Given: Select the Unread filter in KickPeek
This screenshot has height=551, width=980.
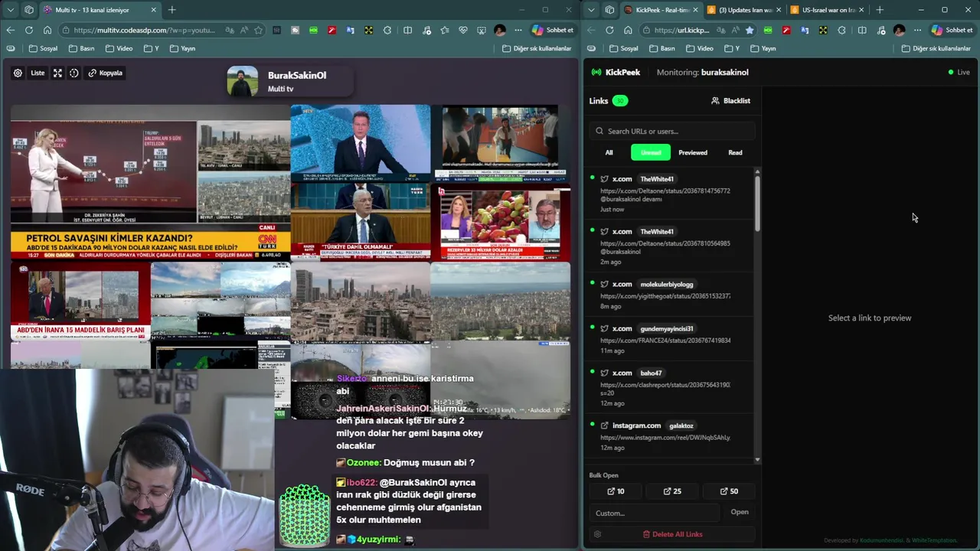Looking at the screenshot, I should point(651,152).
